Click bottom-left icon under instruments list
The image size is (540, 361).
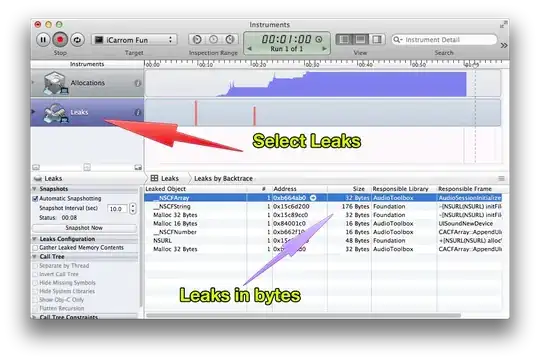pos(36,167)
